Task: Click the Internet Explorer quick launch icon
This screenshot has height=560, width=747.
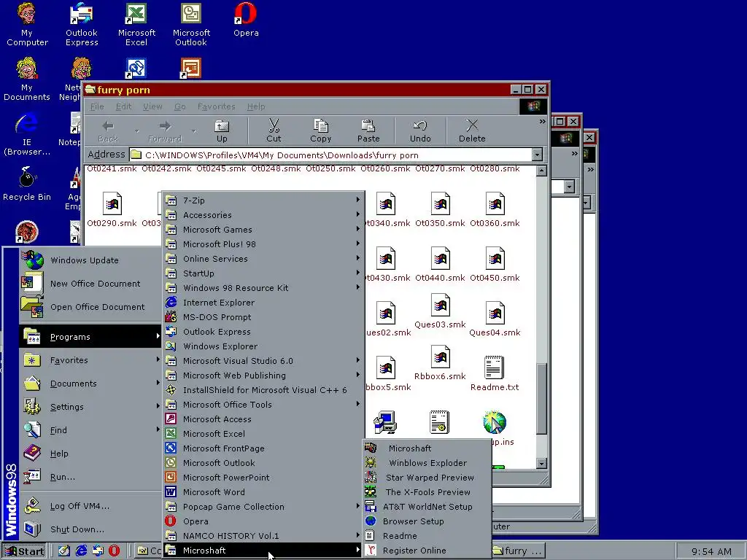Action: click(82, 551)
